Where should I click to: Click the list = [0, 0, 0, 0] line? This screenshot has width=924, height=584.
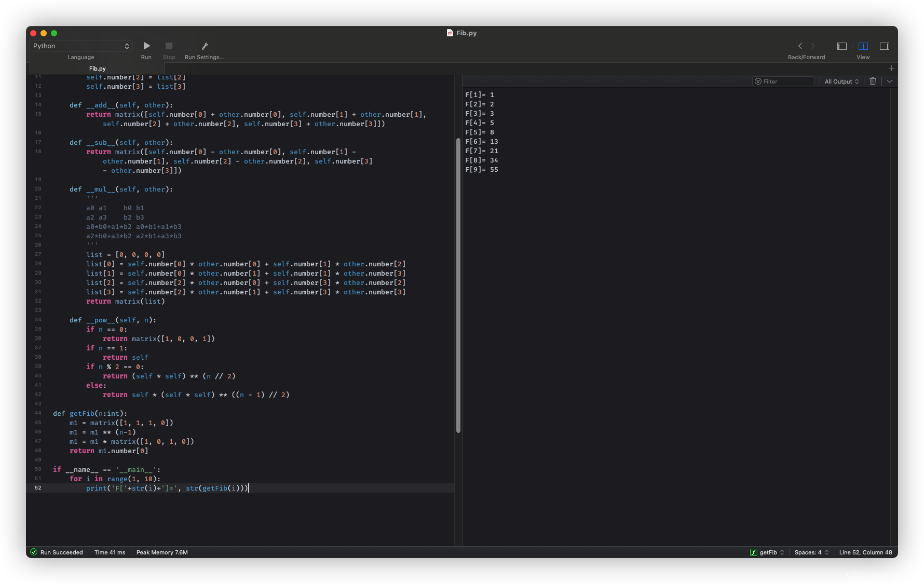tap(125, 255)
